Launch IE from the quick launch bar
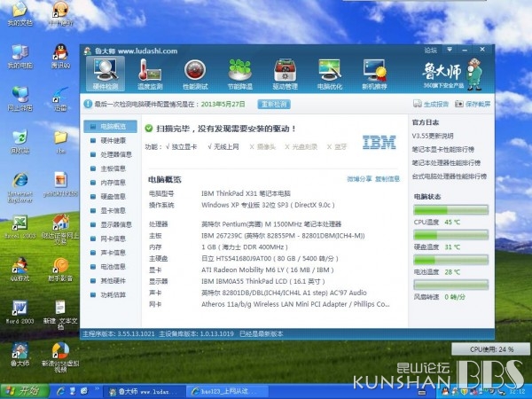This screenshot has height=399, width=532. (61, 391)
